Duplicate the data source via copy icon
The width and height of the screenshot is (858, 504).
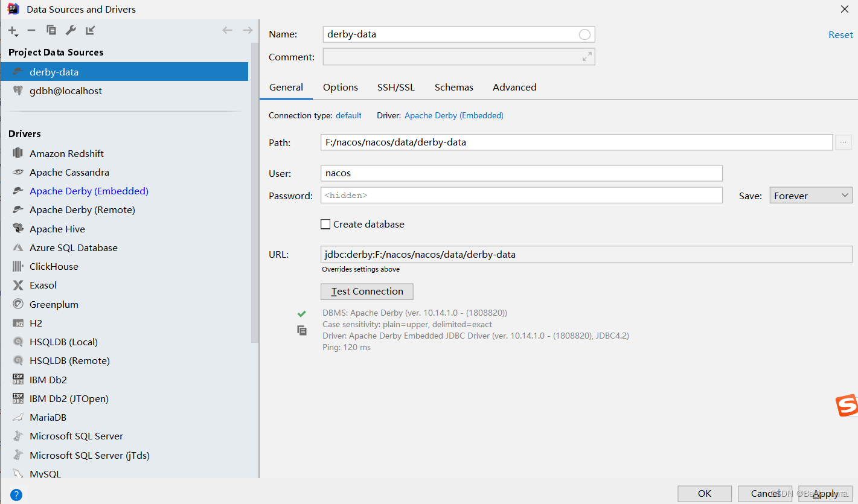pyautogui.click(x=51, y=30)
